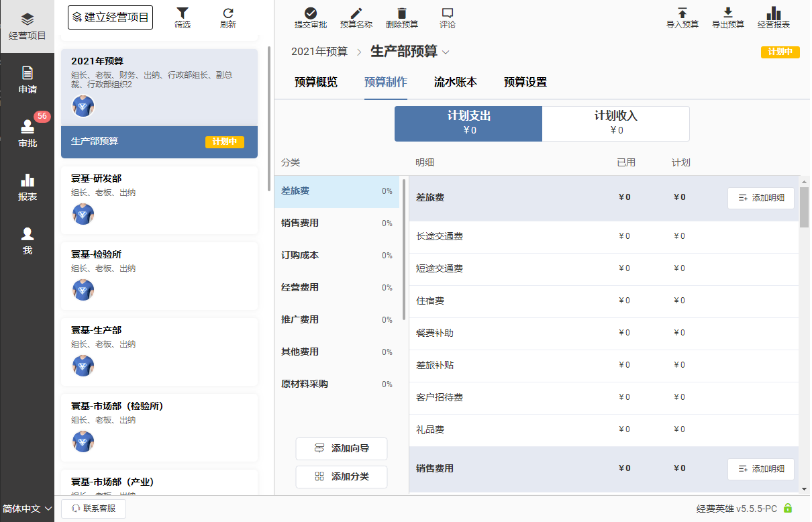The image size is (812, 522).
Task: Open the 简体中文 language dropdown
Action: (x=28, y=509)
